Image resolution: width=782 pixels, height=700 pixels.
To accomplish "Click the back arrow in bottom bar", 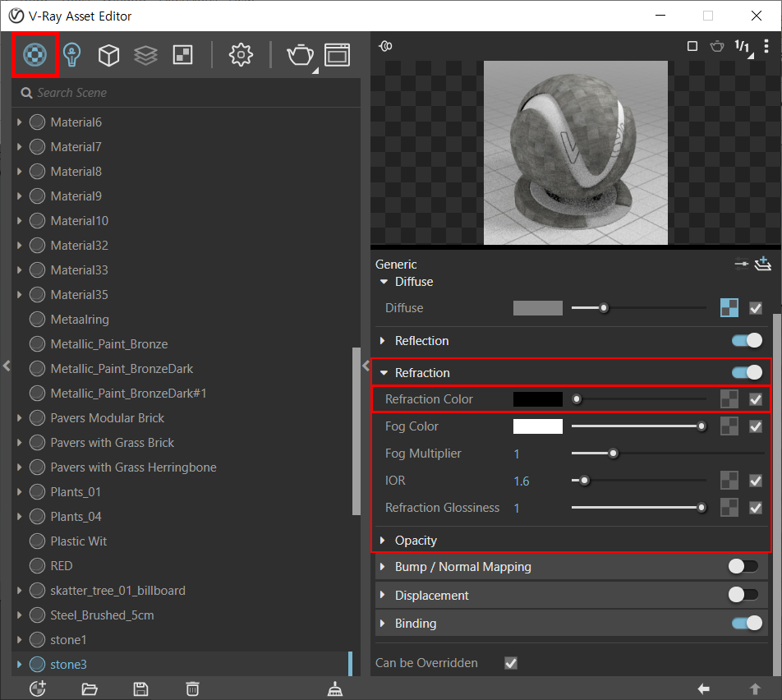I will click(704, 689).
